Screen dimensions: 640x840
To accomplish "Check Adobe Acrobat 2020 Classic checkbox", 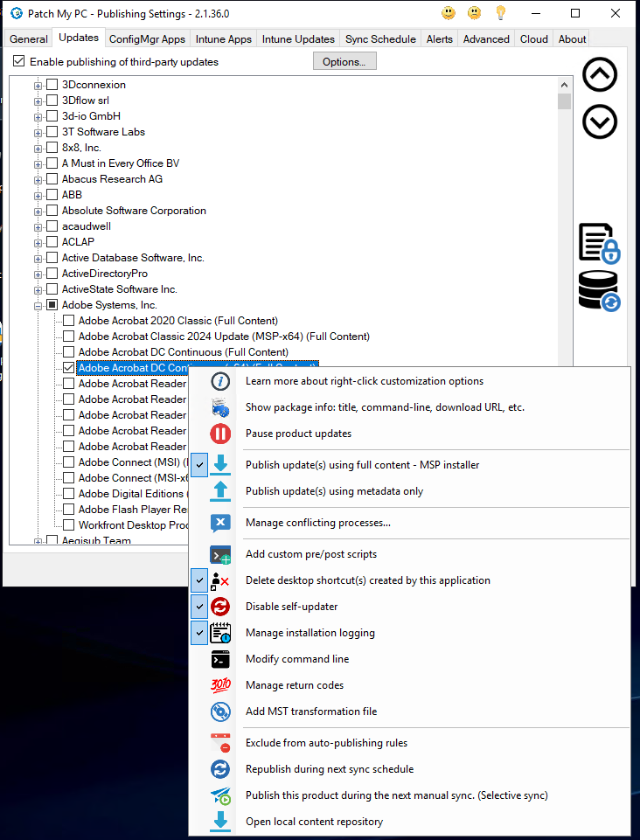I will click(69, 321).
